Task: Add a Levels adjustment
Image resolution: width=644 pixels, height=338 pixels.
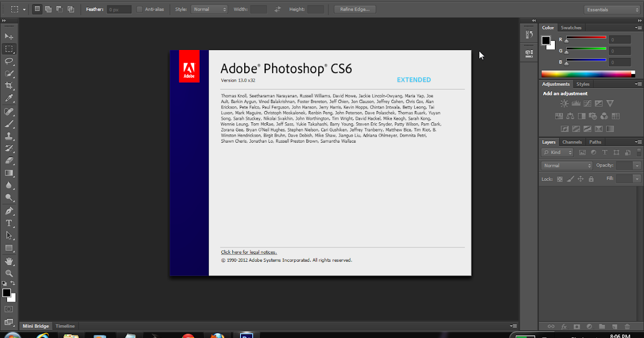Action: pyautogui.click(x=576, y=103)
